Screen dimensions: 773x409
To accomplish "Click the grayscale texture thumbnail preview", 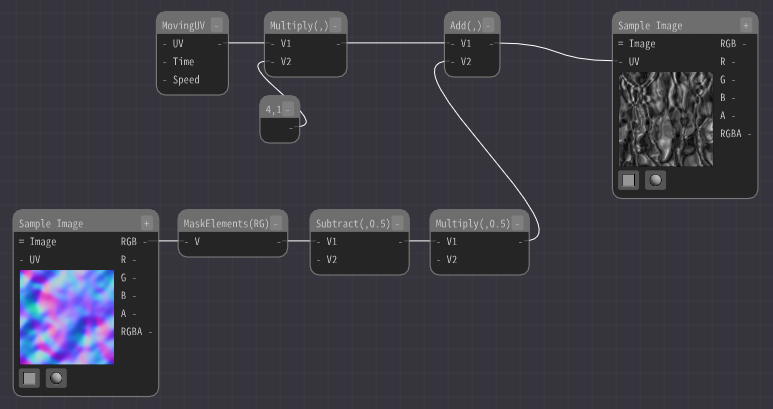I will (665, 118).
